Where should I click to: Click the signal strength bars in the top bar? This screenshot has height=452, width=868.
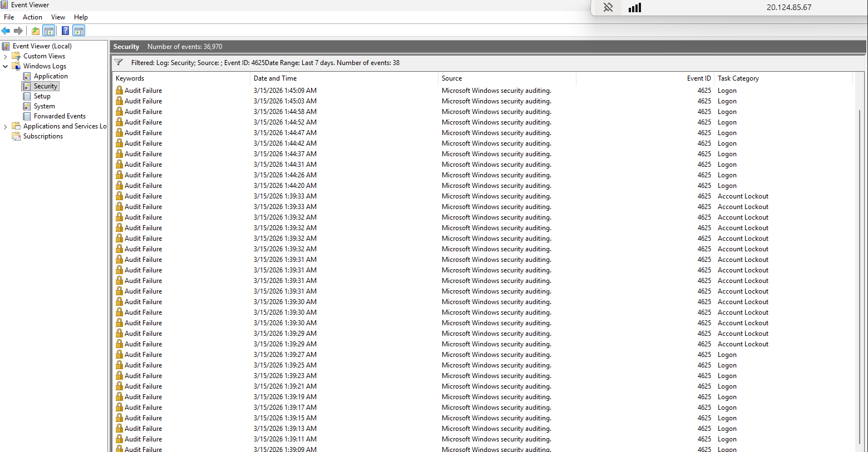(x=634, y=8)
